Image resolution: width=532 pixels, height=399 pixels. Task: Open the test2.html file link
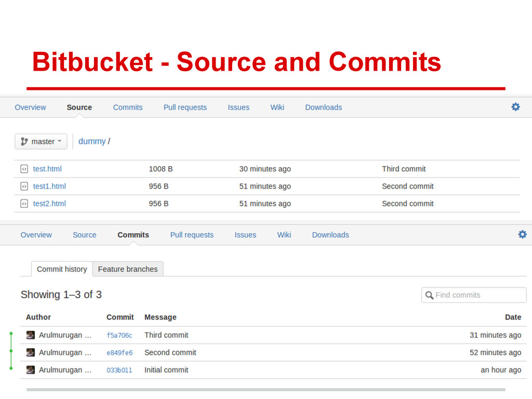click(x=49, y=204)
